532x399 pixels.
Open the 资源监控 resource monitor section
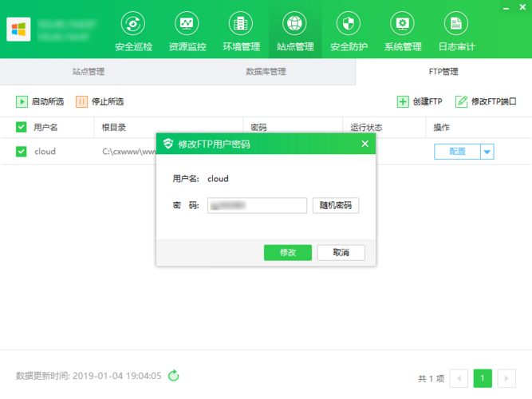[187, 31]
